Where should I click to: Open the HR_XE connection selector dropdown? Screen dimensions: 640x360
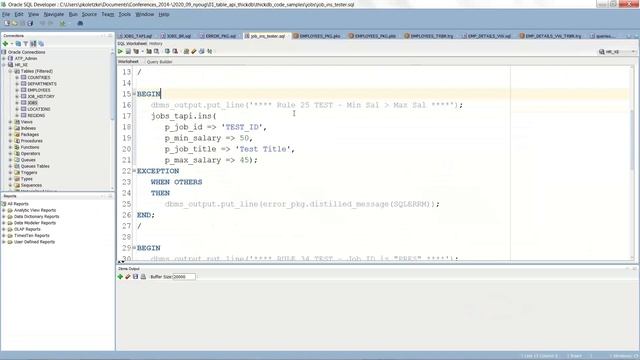(617, 52)
